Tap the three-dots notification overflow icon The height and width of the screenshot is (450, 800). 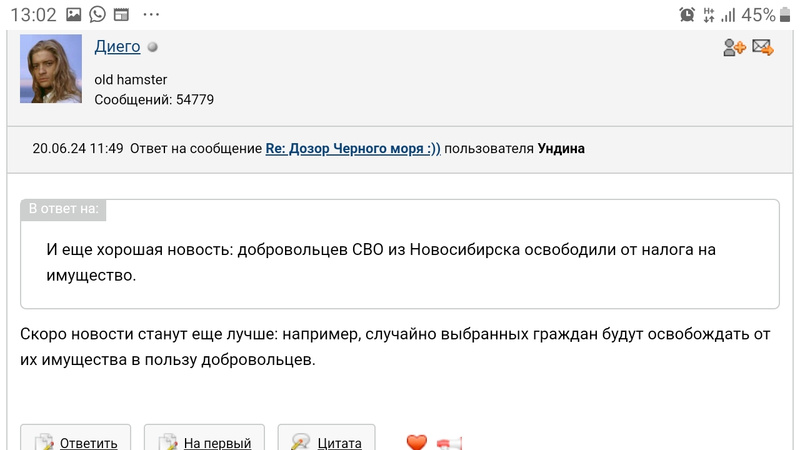pos(151,14)
